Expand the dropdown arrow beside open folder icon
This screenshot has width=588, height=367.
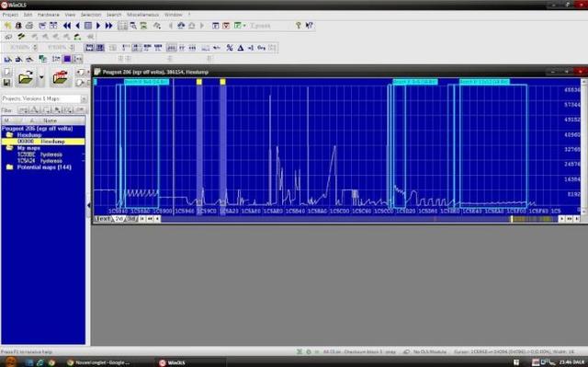pos(41,78)
